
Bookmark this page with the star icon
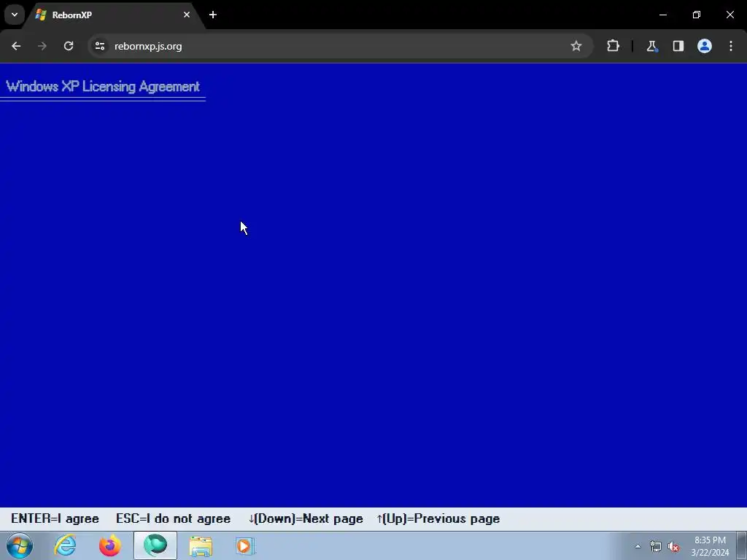pyautogui.click(x=576, y=46)
